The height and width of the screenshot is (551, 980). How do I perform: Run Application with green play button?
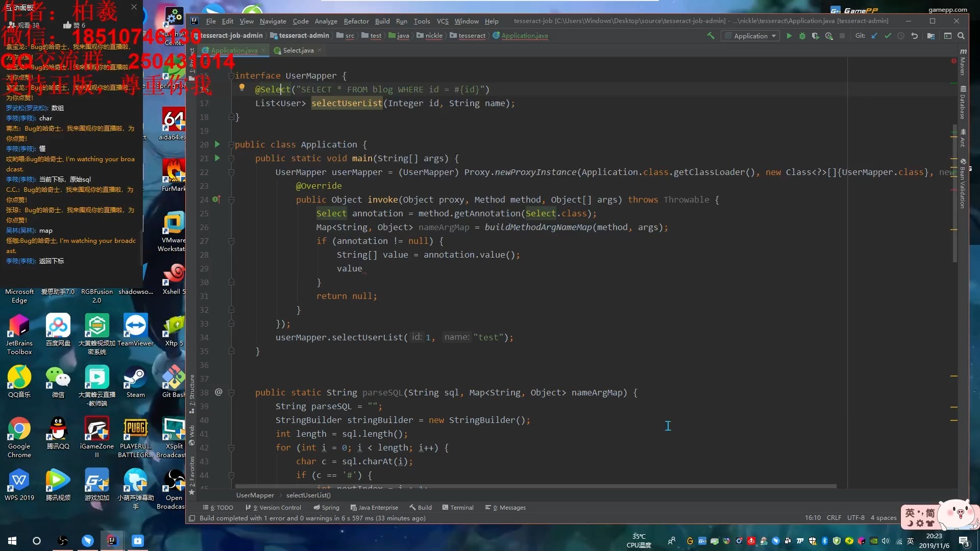(x=789, y=36)
